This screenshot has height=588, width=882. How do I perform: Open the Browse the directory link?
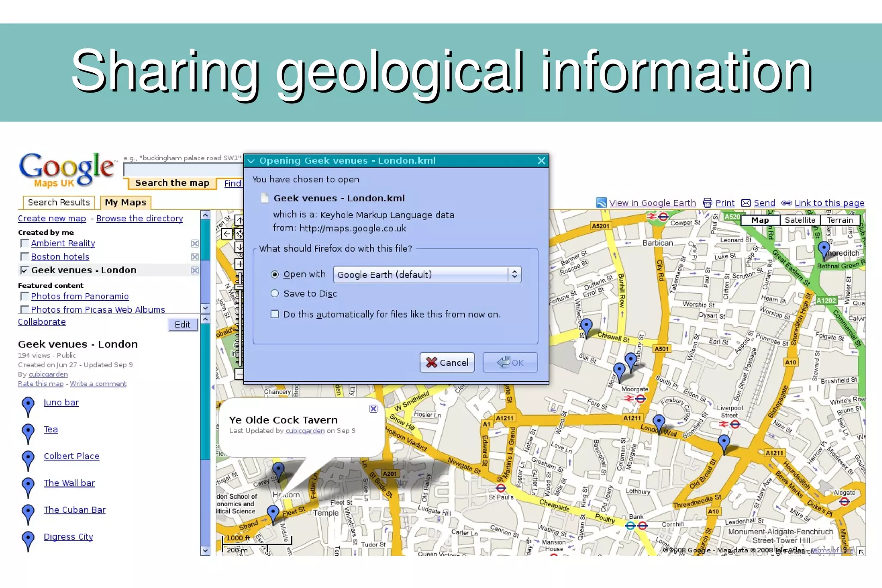[140, 218]
